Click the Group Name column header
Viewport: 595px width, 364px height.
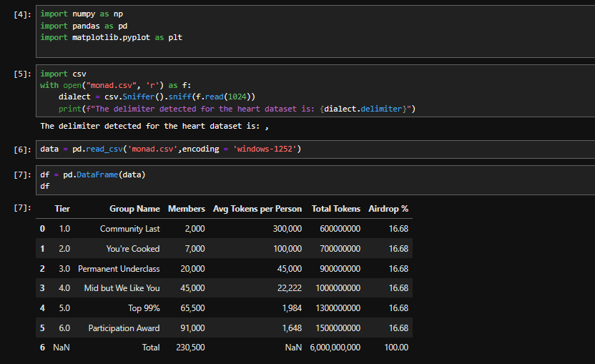(x=134, y=209)
